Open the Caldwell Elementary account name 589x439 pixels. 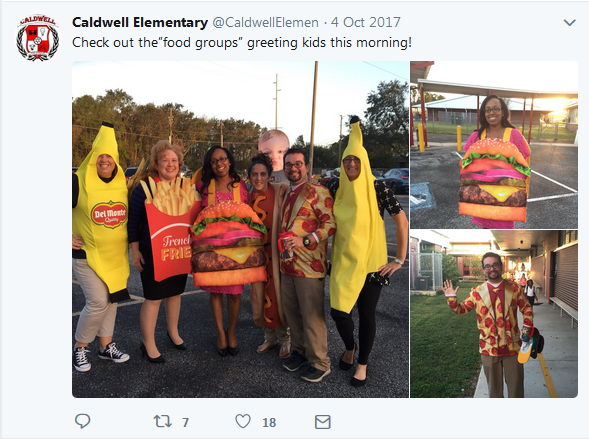point(140,22)
